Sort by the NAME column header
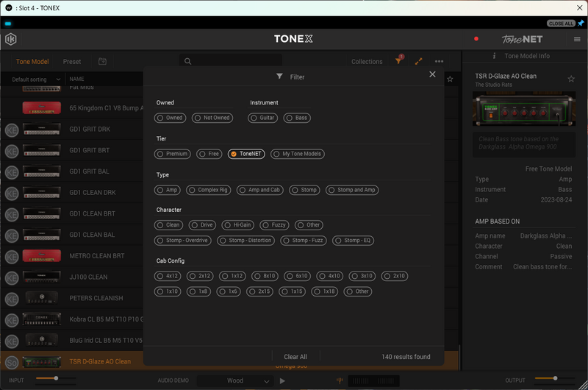This screenshot has width=588, height=390. click(76, 79)
